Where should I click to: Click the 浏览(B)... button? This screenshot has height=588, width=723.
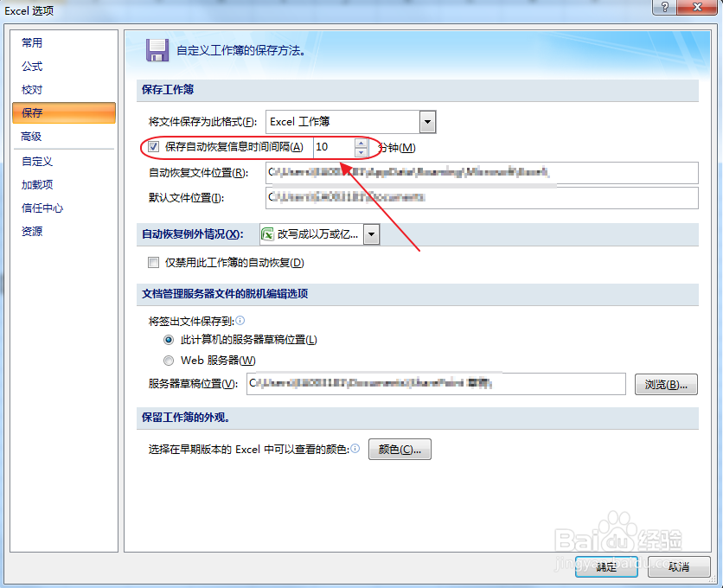pyautogui.click(x=666, y=384)
